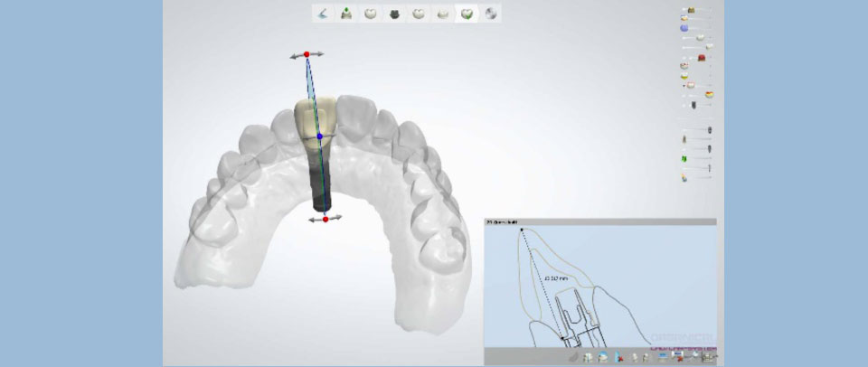Viewport: 868px width, 367px height.
Task: Select the grey sphere icon in the top toolbar
Action: pyautogui.click(x=489, y=14)
